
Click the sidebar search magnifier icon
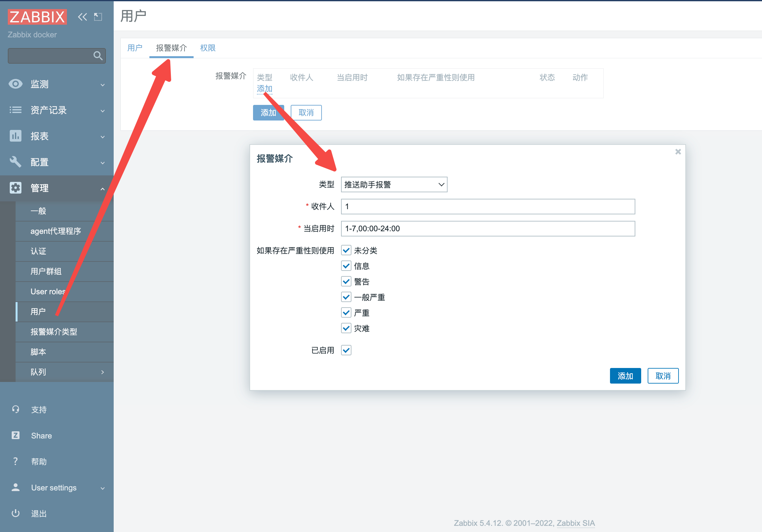(x=98, y=56)
